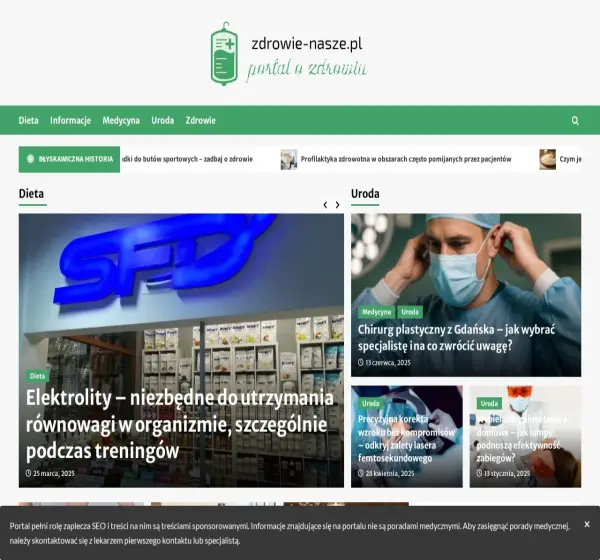Click the zdrowie-nasze.pl IV bag logo
Viewport: 600px width, 560px height.
pyautogui.click(x=224, y=54)
